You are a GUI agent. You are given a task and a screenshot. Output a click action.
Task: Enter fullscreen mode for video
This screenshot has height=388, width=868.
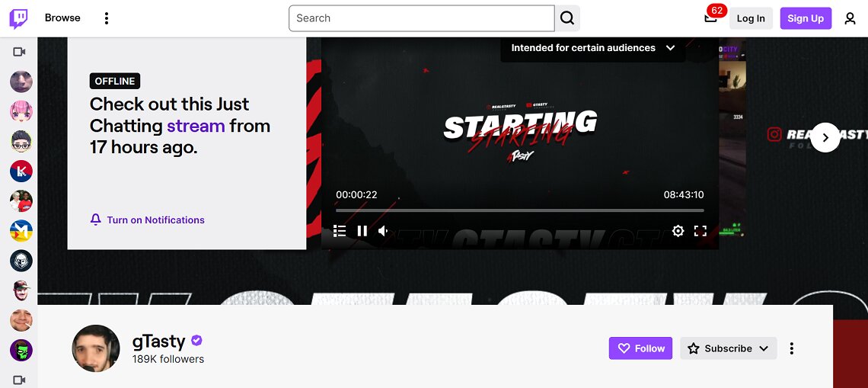click(700, 231)
